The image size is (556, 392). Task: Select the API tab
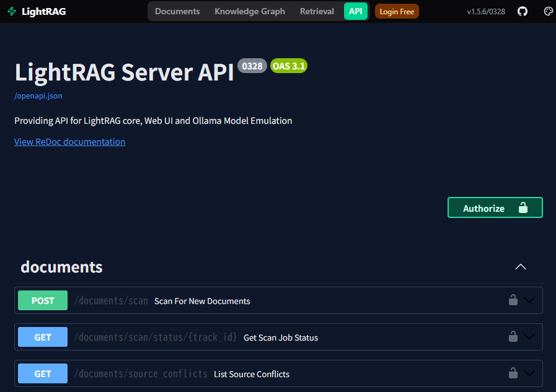[356, 11]
